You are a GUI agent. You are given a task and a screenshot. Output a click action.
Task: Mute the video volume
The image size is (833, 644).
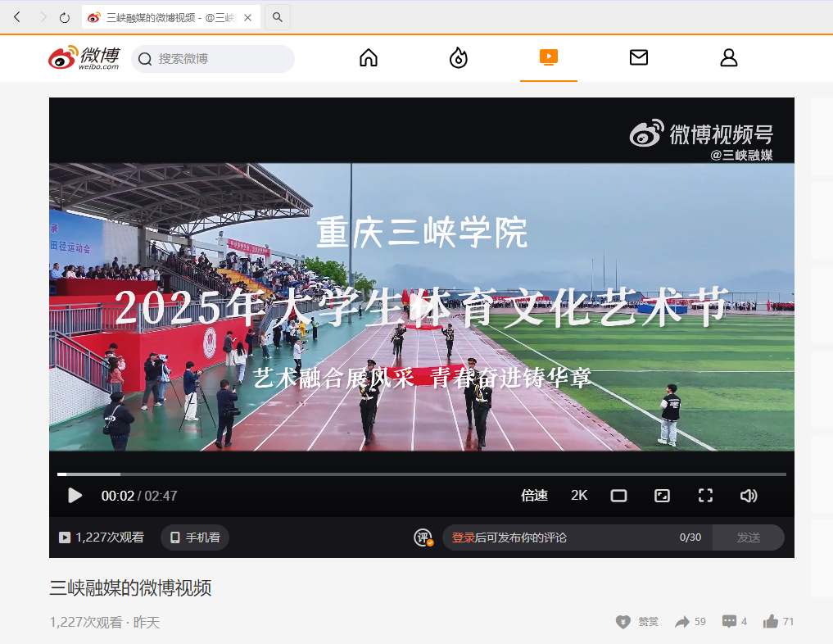[x=748, y=496]
